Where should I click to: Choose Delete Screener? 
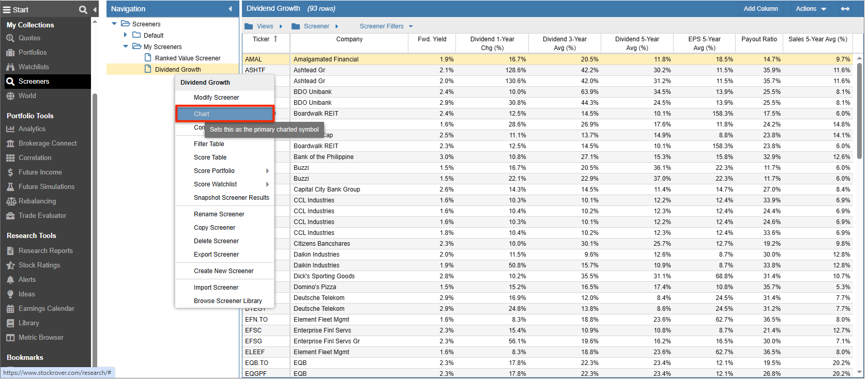tap(224, 241)
